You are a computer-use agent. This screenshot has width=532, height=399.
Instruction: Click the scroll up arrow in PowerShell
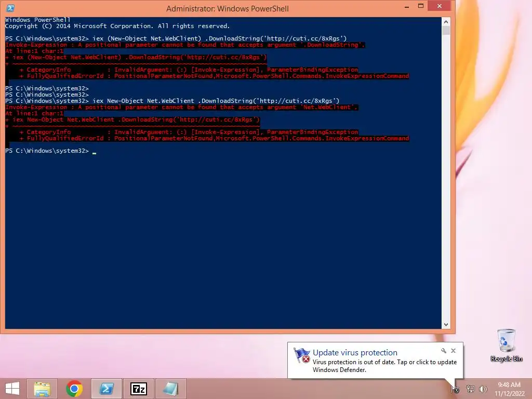pos(446,22)
